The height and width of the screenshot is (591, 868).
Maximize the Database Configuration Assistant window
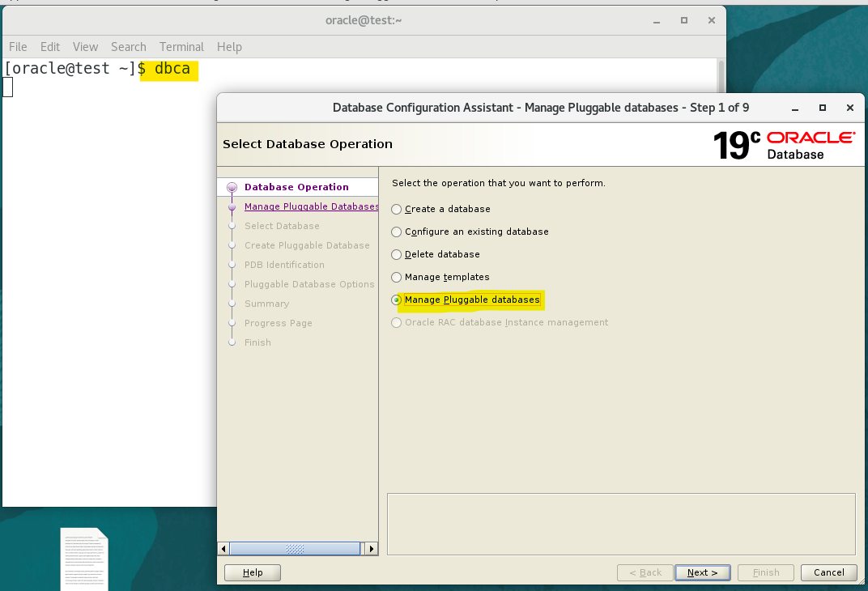(x=823, y=108)
